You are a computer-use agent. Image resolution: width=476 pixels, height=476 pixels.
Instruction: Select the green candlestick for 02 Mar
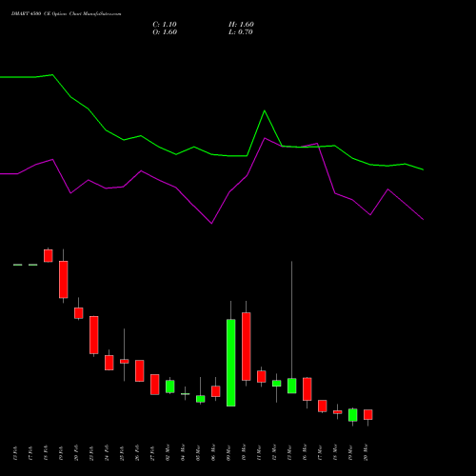[170, 387]
